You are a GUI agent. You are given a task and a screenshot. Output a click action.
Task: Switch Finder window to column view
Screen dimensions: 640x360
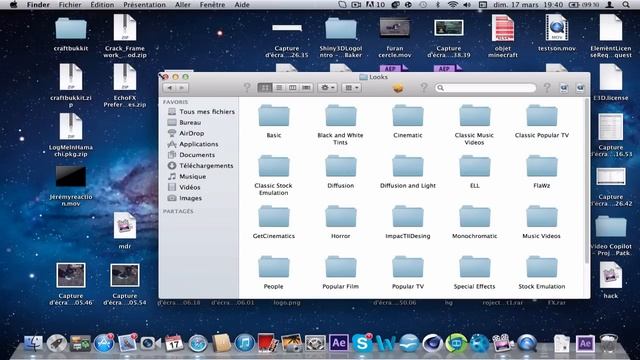[293, 88]
